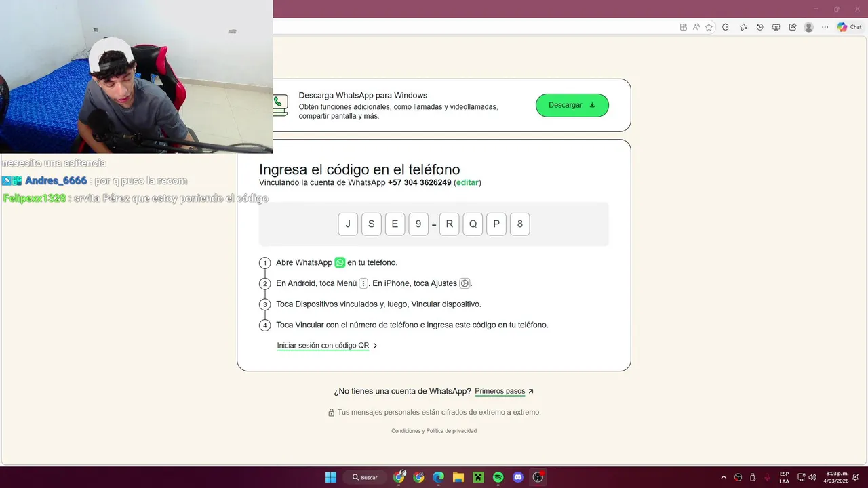Open the browser apps icon in address bar

point(684,27)
